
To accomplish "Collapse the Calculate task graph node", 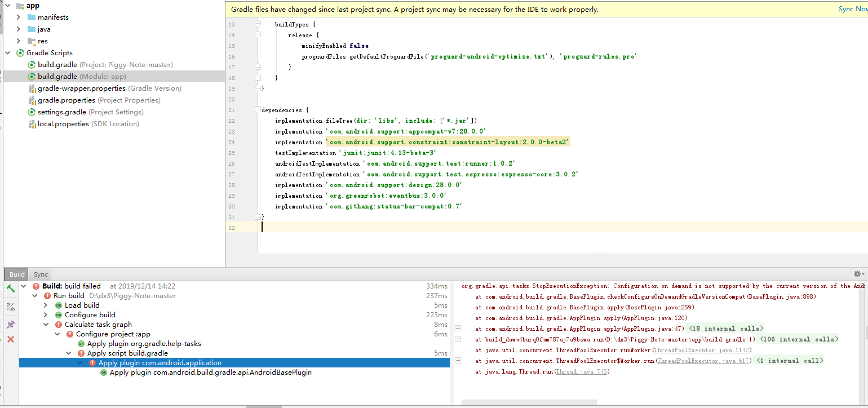I will (46, 325).
